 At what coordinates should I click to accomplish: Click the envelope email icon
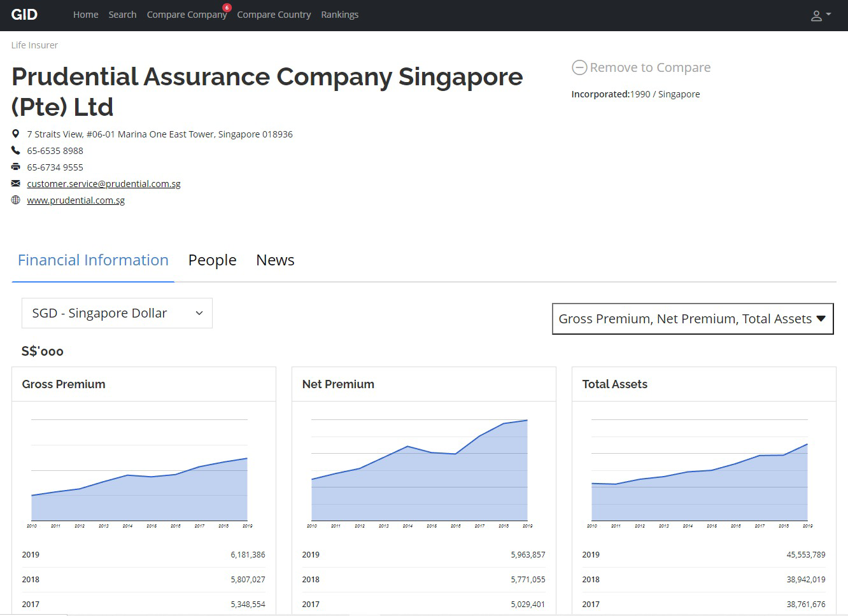[x=16, y=183]
